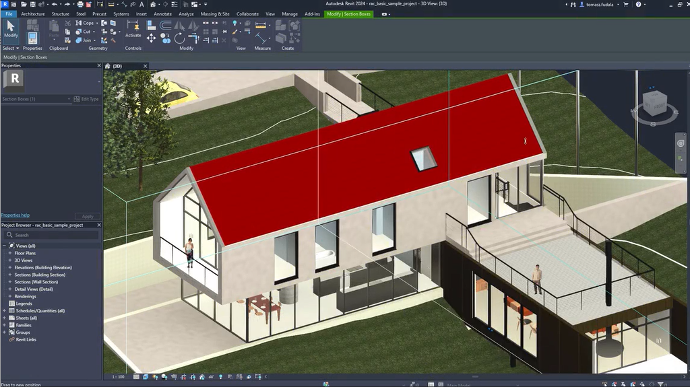This screenshot has width=690, height=387.
Task: Click the ViewCube navigation widget
Action: tap(655, 105)
